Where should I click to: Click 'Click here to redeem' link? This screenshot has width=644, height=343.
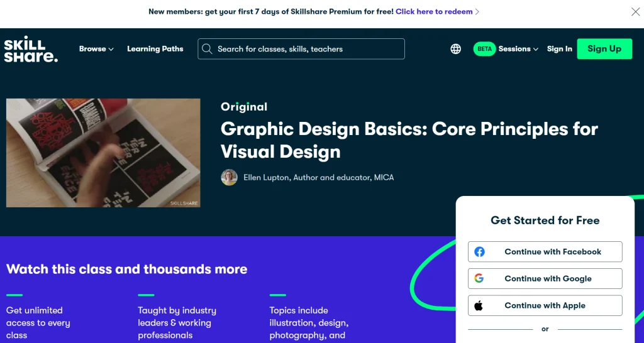coord(438,11)
